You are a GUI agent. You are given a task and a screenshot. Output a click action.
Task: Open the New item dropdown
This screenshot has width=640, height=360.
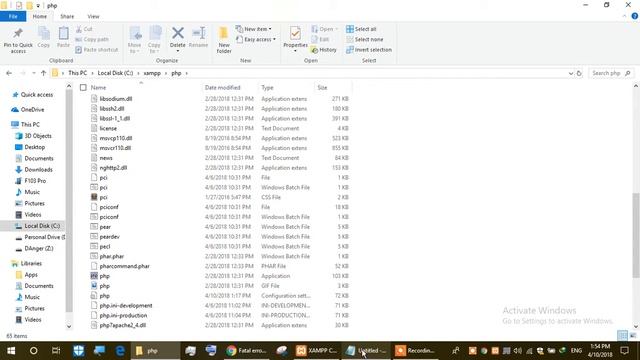[253, 29]
